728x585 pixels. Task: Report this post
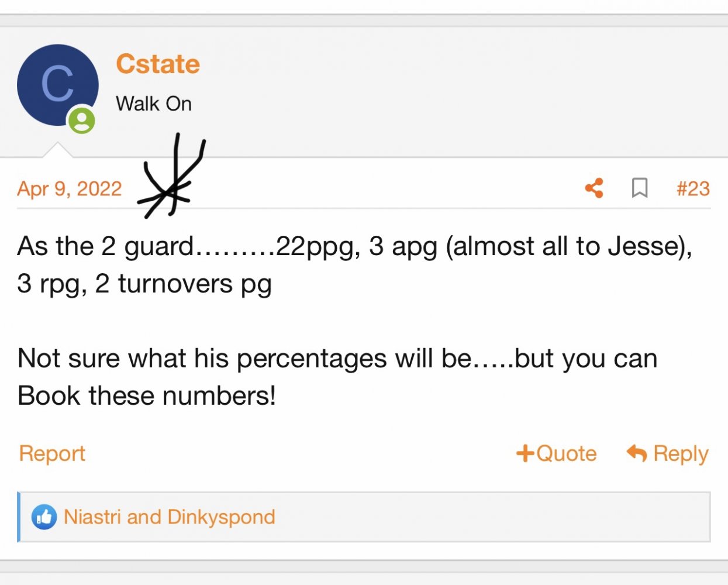point(52,453)
